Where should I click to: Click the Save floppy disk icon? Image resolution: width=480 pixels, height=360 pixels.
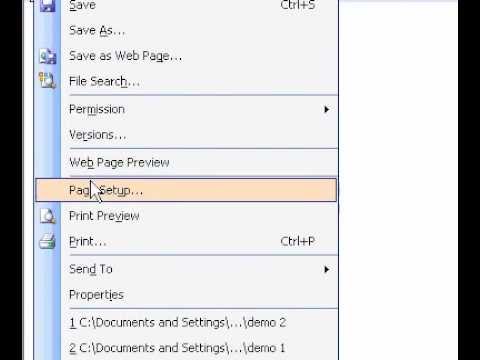point(47,5)
